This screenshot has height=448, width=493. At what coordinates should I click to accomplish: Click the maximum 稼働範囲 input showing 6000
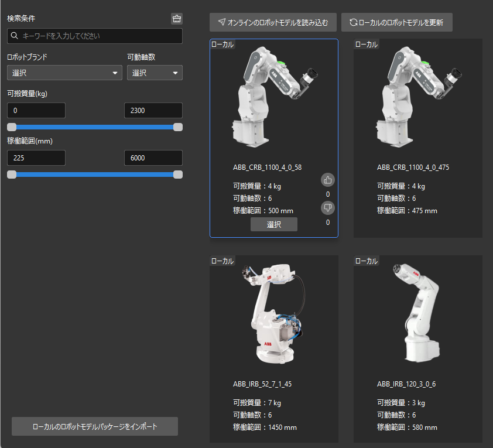coord(153,158)
